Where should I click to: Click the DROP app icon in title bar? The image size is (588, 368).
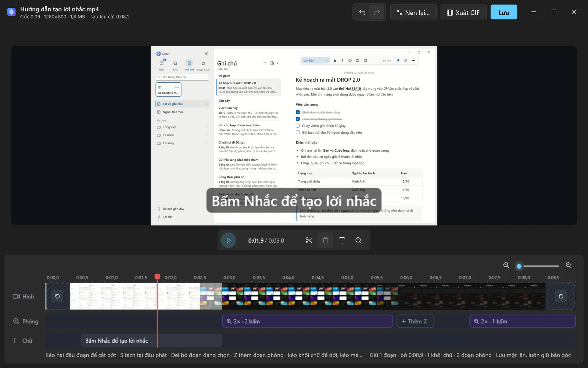click(11, 12)
